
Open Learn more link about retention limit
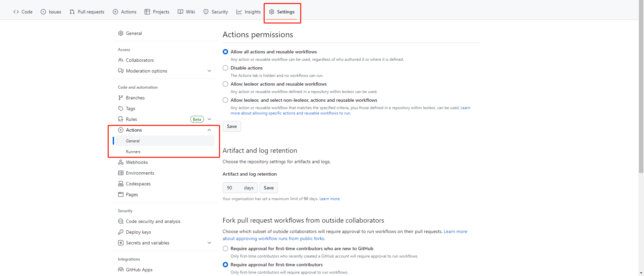pyautogui.click(x=330, y=199)
